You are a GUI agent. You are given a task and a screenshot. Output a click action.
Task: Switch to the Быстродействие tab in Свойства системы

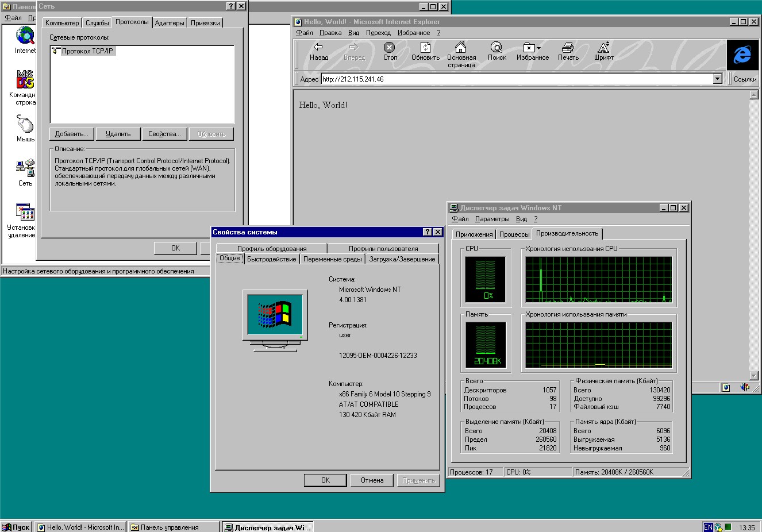[x=272, y=259]
